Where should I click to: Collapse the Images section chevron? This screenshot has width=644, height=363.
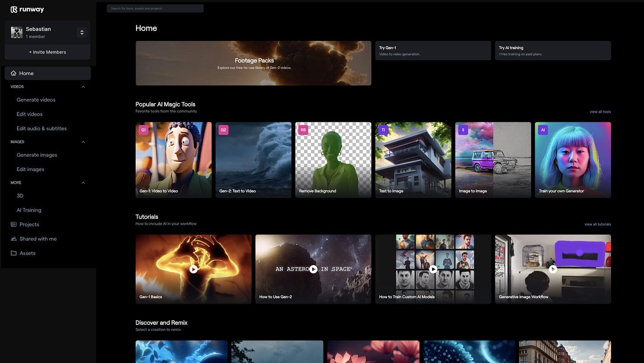click(83, 142)
